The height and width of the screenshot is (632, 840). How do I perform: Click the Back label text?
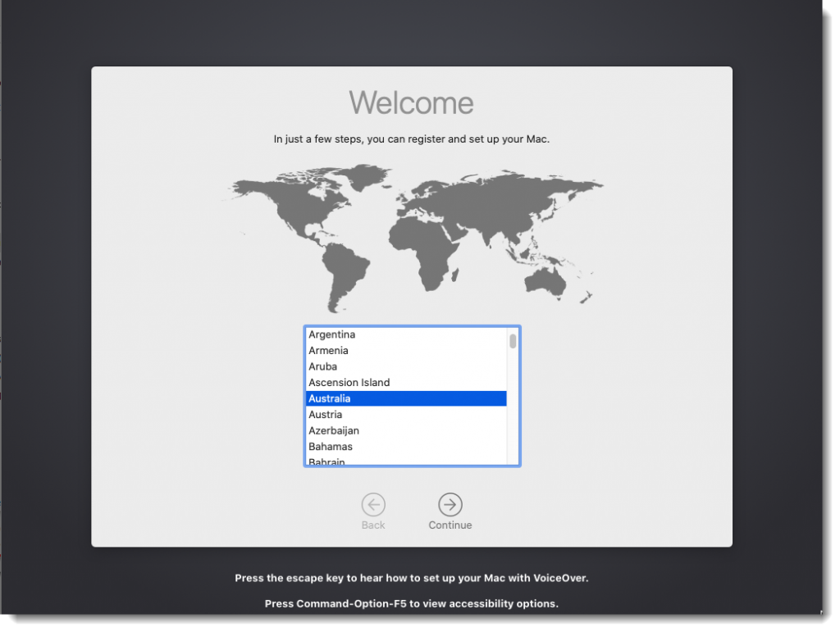pyautogui.click(x=373, y=525)
